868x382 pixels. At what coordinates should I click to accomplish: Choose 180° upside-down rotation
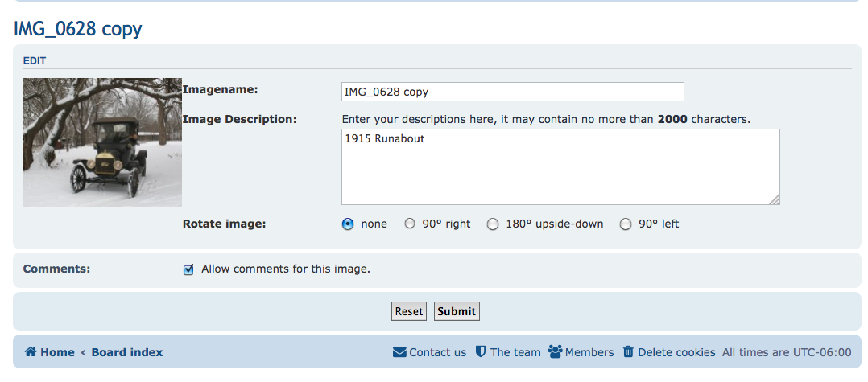click(x=493, y=224)
